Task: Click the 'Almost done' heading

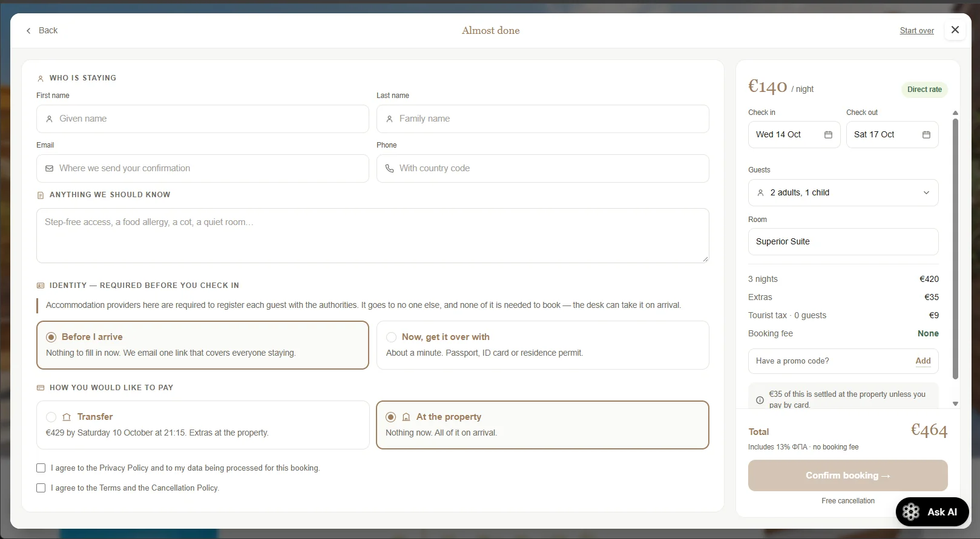Action: tap(491, 30)
